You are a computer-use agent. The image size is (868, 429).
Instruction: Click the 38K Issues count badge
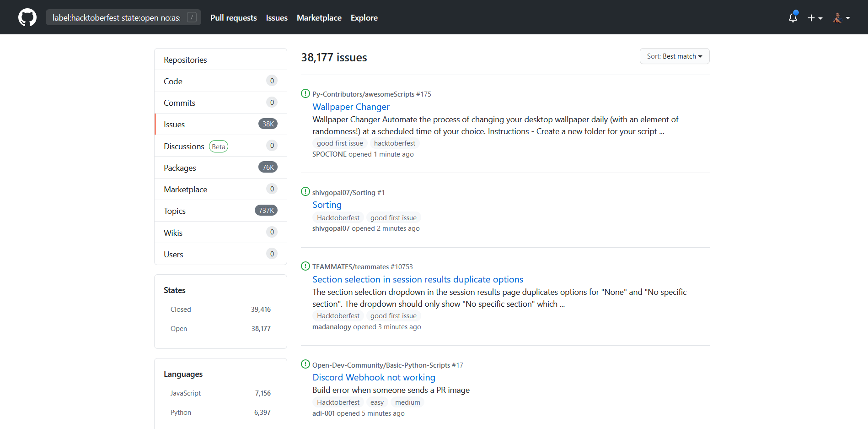pos(268,124)
